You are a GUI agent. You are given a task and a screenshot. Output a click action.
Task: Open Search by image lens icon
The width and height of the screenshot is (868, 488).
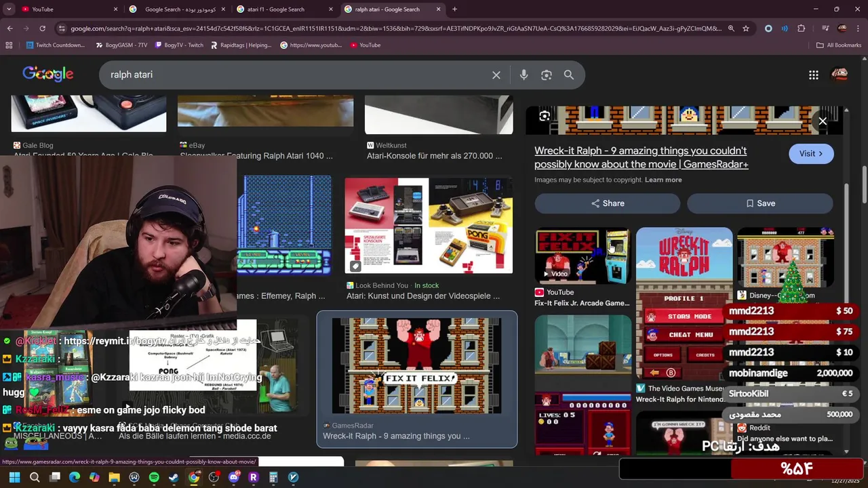(547, 75)
